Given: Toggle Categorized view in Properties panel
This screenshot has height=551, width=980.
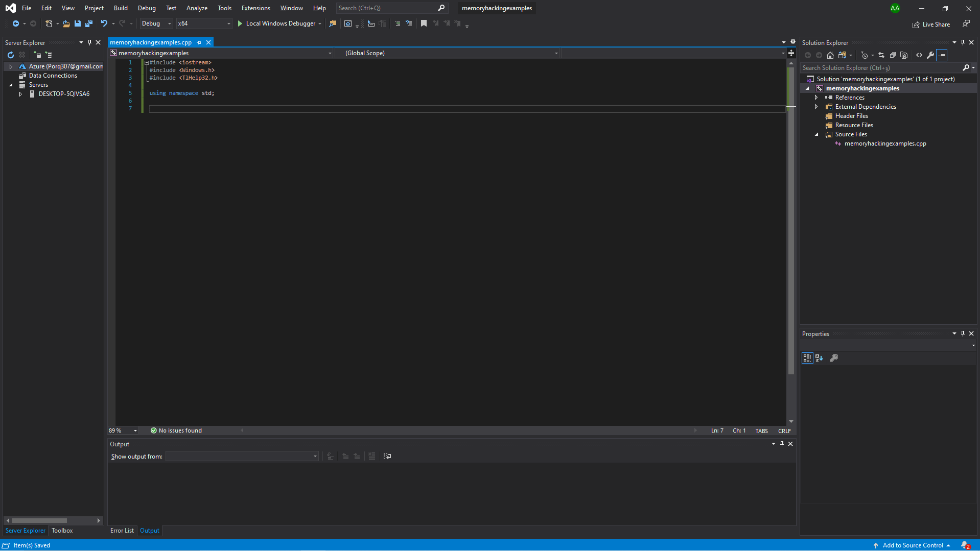Looking at the screenshot, I should (x=807, y=358).
